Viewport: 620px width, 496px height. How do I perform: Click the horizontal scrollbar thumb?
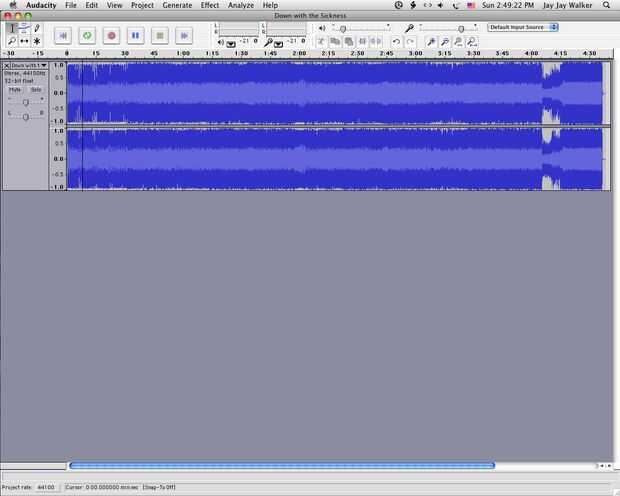click(282, 466)
